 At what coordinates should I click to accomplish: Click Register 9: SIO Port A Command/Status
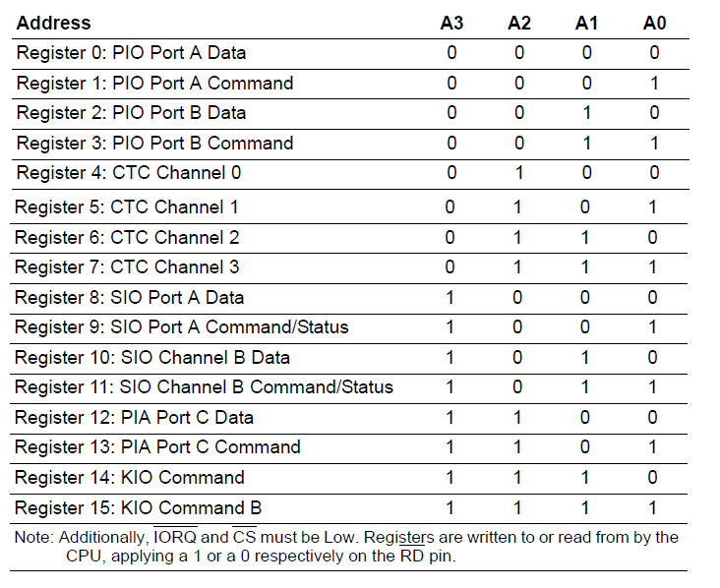pos(181,327)
